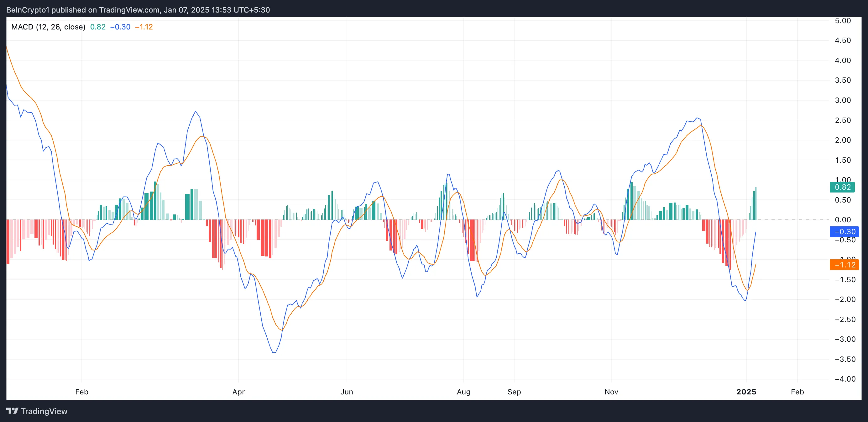Click the Aug label on time axis
868x422 pixels.
click(464, 392)
